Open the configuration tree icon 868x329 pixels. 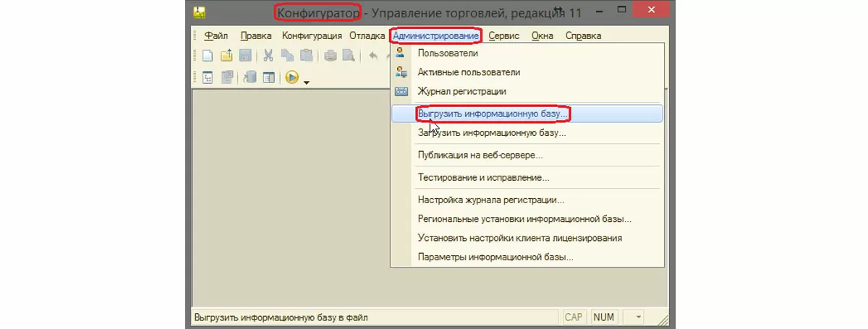208,77
